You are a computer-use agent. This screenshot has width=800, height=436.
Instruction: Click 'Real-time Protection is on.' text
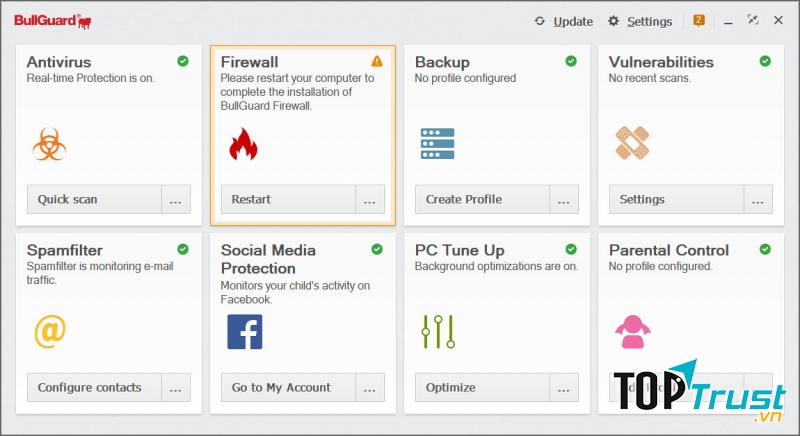click(x=90, y=78)
